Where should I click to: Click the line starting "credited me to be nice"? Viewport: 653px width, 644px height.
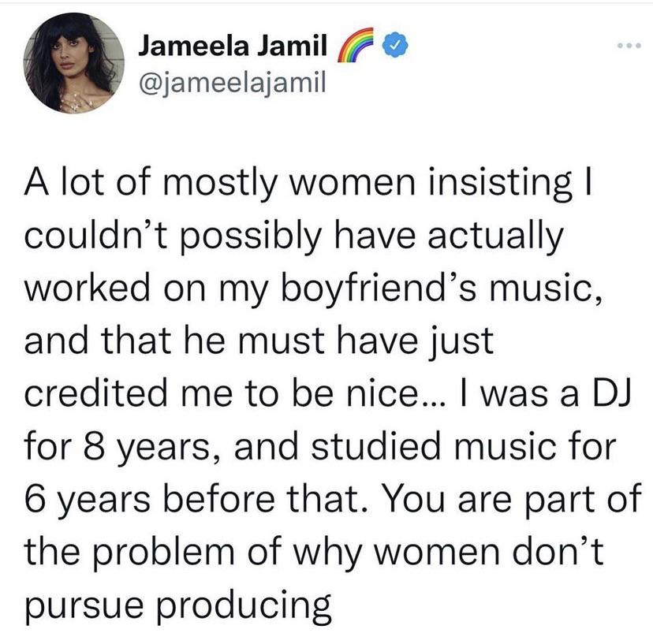point(323,394)
